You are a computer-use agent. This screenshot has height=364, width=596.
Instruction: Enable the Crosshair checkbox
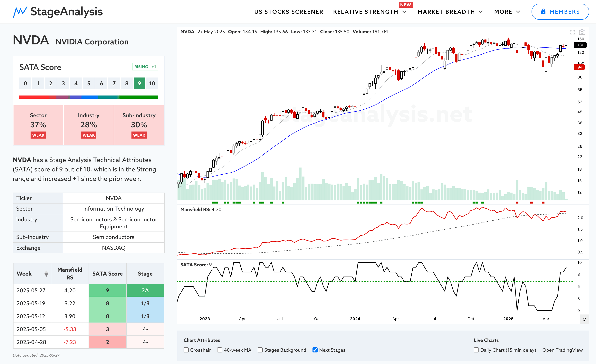click(x=186, y=350)
